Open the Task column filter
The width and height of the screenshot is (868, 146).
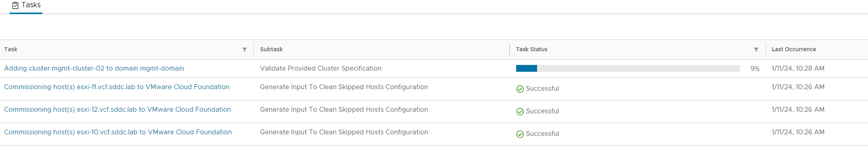point(244,50)
